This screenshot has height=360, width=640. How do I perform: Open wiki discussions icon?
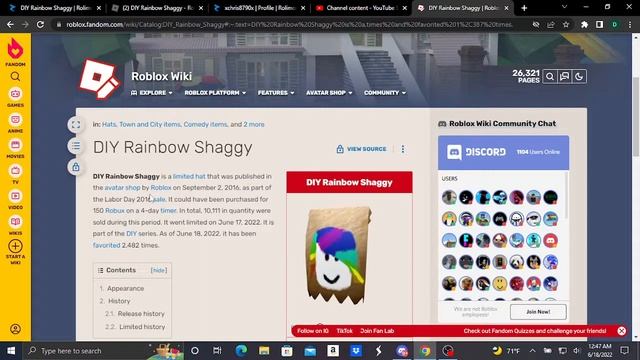click(564, 76)
